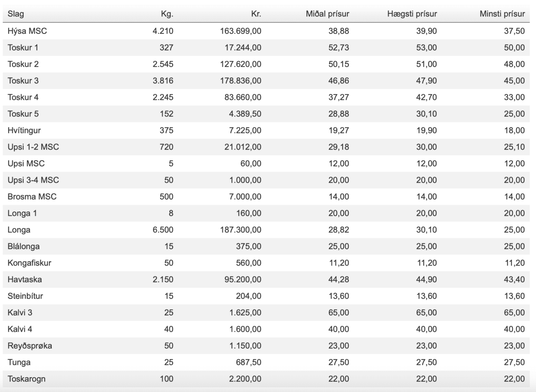Select the Kongafiskur row label

pyautogui.click(x=29, y=263)
